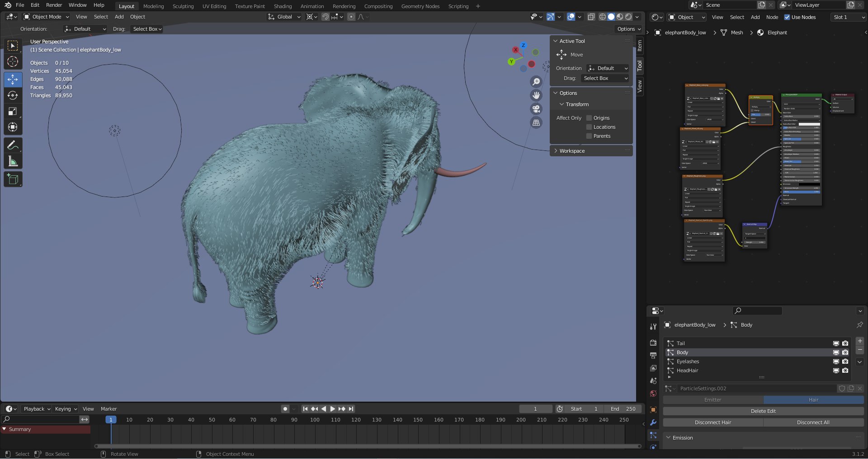Select the Measure ruler tool
Image resolution: width=868 pixels, height=459 pixels.
[13, 161]
